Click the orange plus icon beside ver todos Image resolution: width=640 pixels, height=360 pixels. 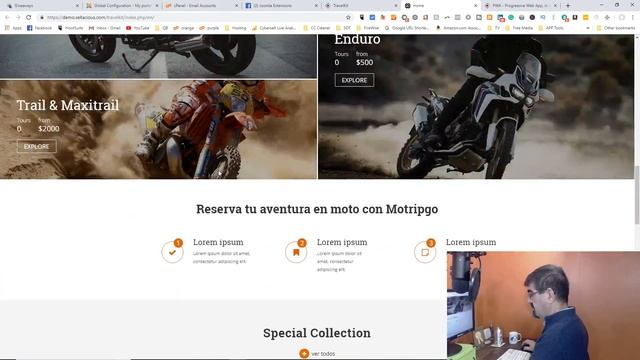tap(304, 353)
